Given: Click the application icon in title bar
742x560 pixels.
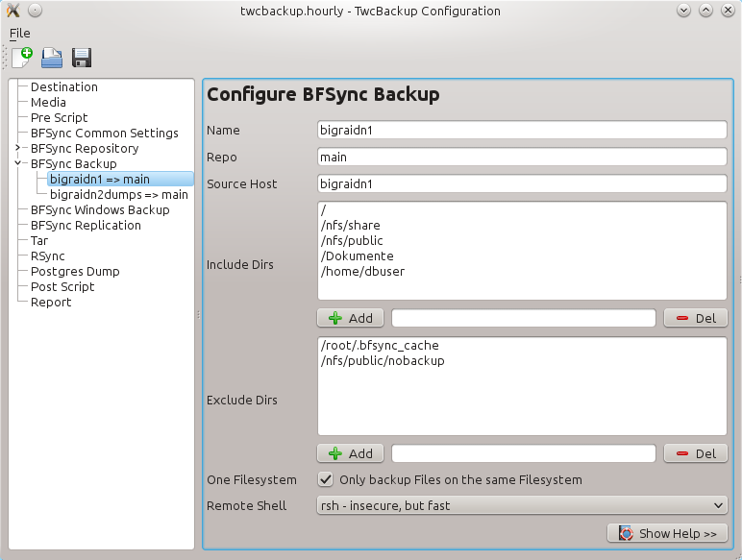Looking at the screenshot, I should 13,11.
